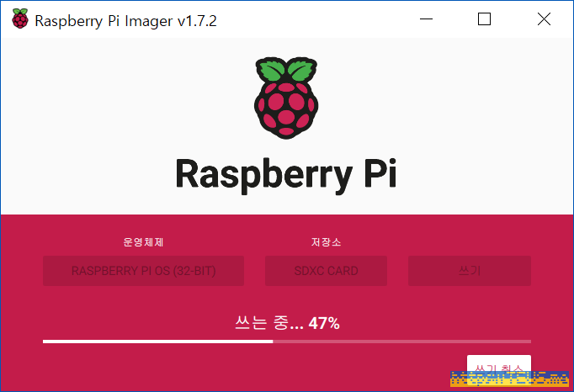This screenshot has width=574, height=392.
Task: Click the disabled 쓰기 write button
Action: pos(470,271)
